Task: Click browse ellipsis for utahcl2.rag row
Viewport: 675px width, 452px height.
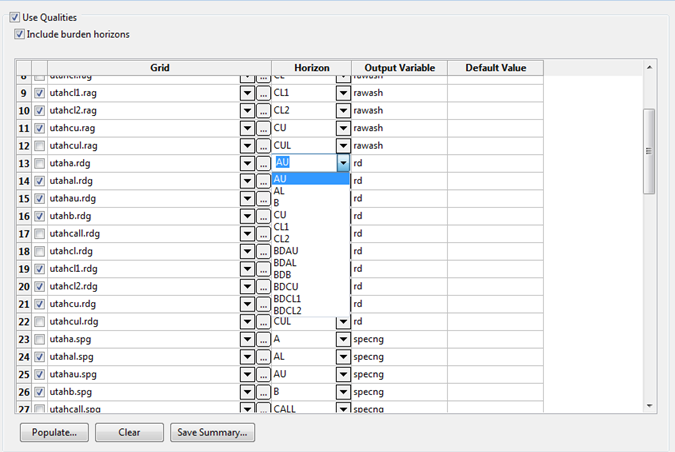Action: [262, 111]
